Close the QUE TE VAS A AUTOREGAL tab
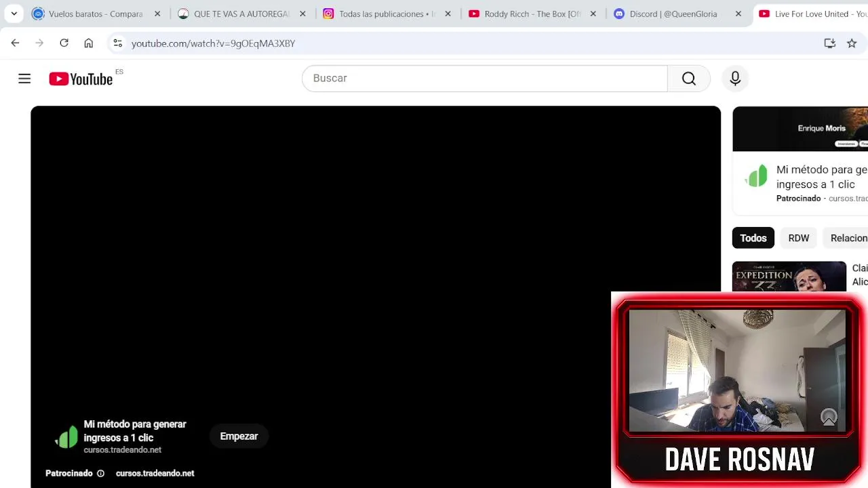 point(302,14)
